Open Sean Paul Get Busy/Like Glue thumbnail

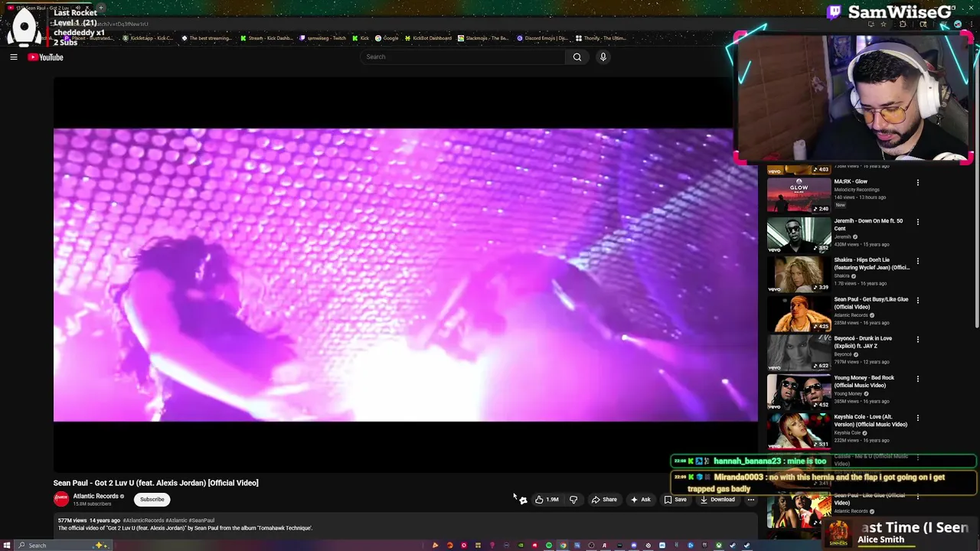[799, 313]
